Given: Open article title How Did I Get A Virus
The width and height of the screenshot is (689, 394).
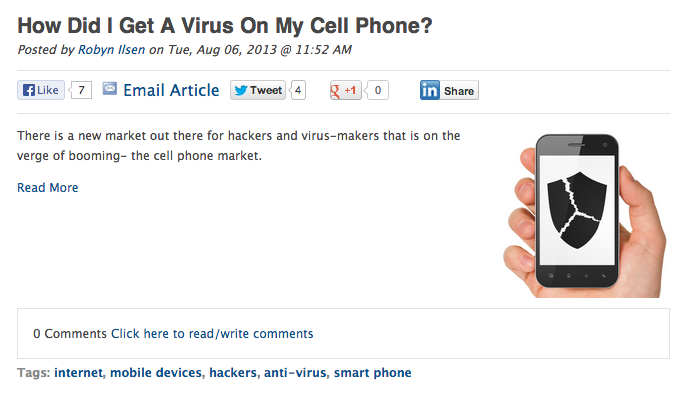Looking at the screenshot, I should [x=225, y=25].
